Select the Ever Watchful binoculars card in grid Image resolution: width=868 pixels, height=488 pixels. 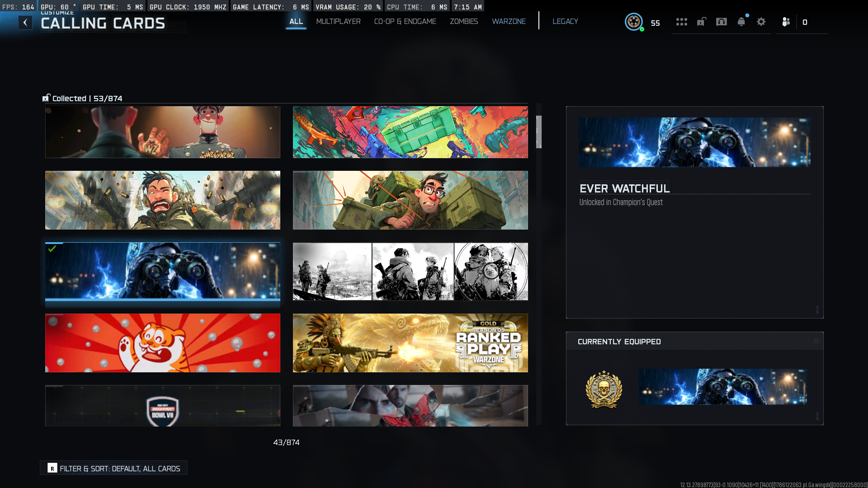click(x=163, y=271)
